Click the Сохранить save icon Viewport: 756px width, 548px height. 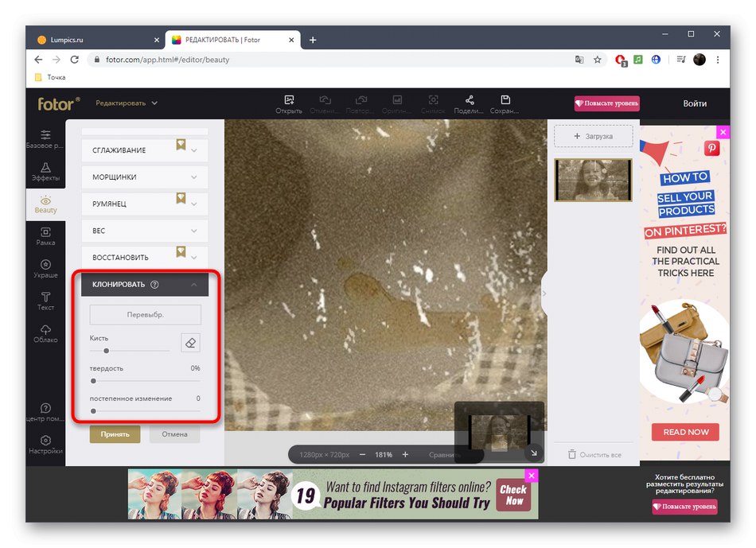(505, 99)
